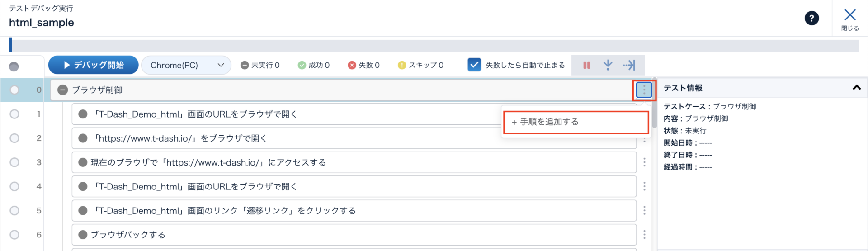The width and height of the screenshot is (868, 251).
Task: Click the run-to-end arrow icon
Action: tap(629, 65)
